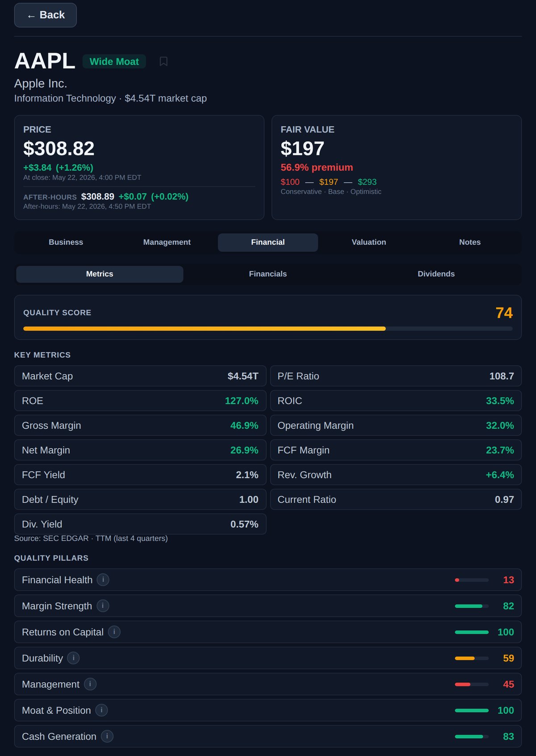Click the Financial Health score bar
Screen dimensions: 536x756
pyautogui.click(x=472, y=580)
